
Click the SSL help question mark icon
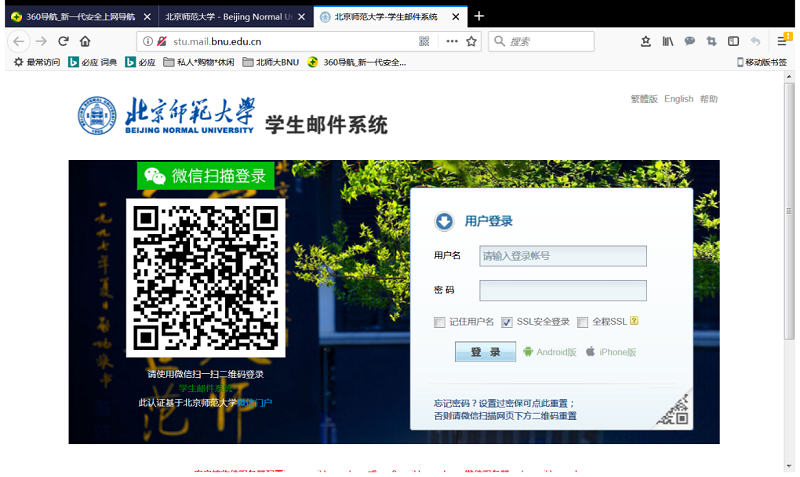(634, 321)
